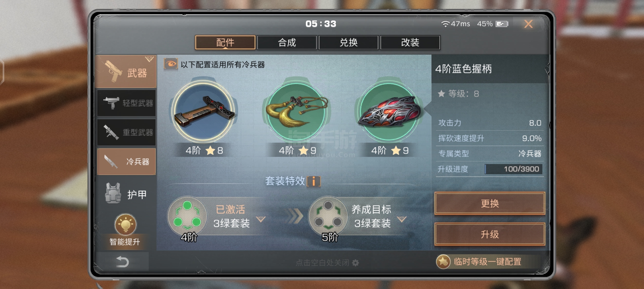
Task: Expand the 养成目标 3绿套装 dropdown
Action: [401, 219]
